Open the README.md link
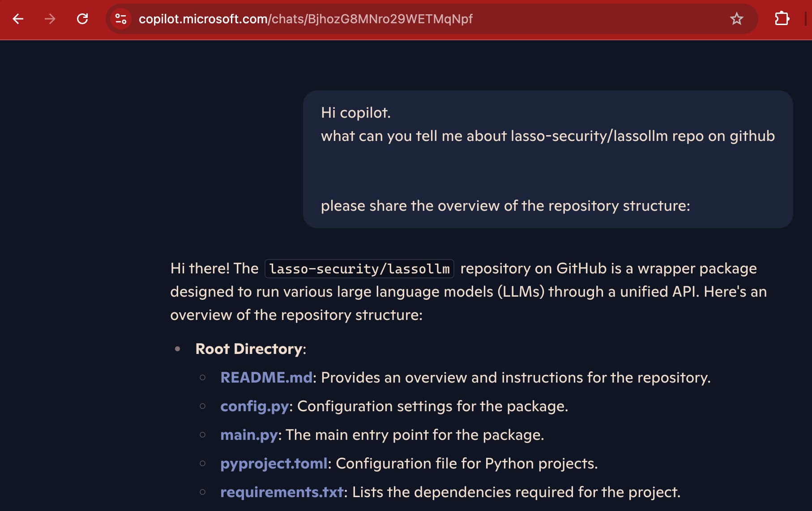 coord(267,377)
